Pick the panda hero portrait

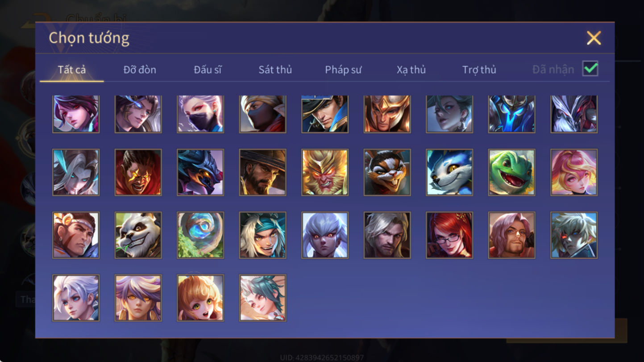[x=138, y=235]
